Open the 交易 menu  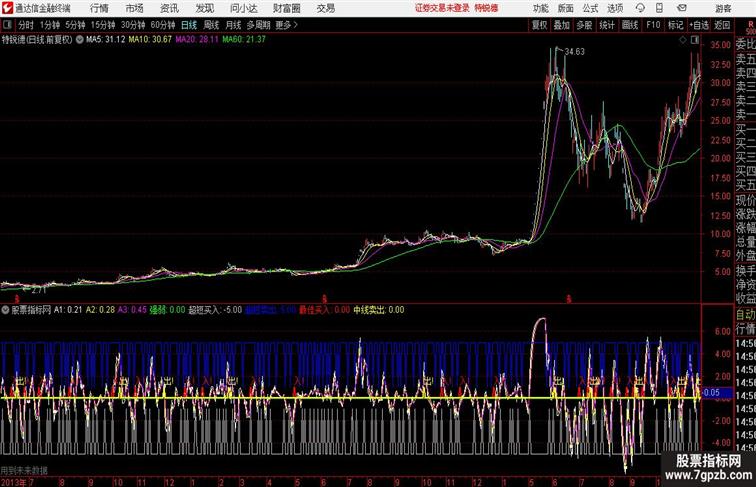tap(325, 8)
